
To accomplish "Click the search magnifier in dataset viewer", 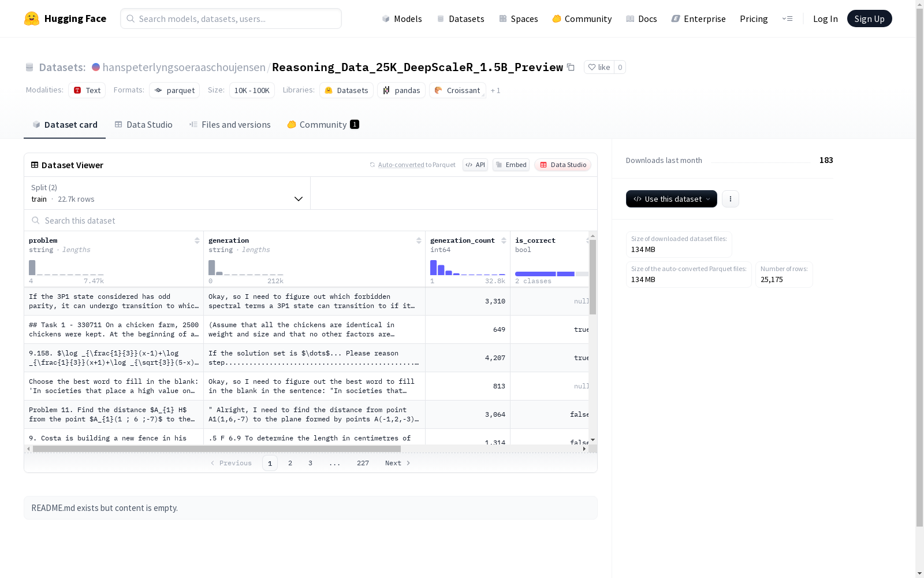I will point(36,220).
